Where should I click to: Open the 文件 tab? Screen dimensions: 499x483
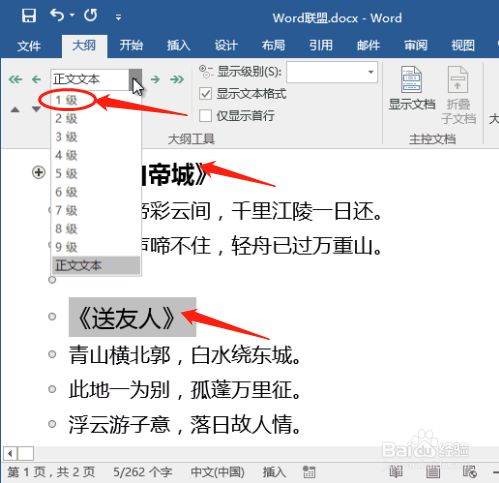point(29,45)
